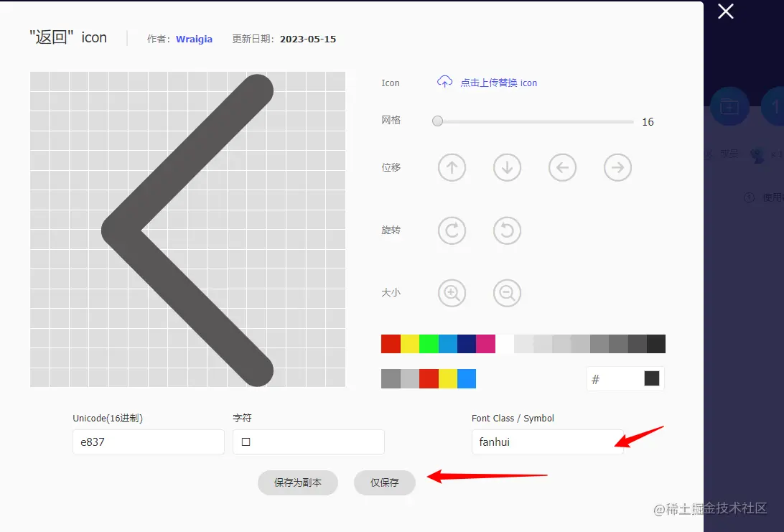
Task: Click the save only (仅保存) button
Action: point(385,482)
